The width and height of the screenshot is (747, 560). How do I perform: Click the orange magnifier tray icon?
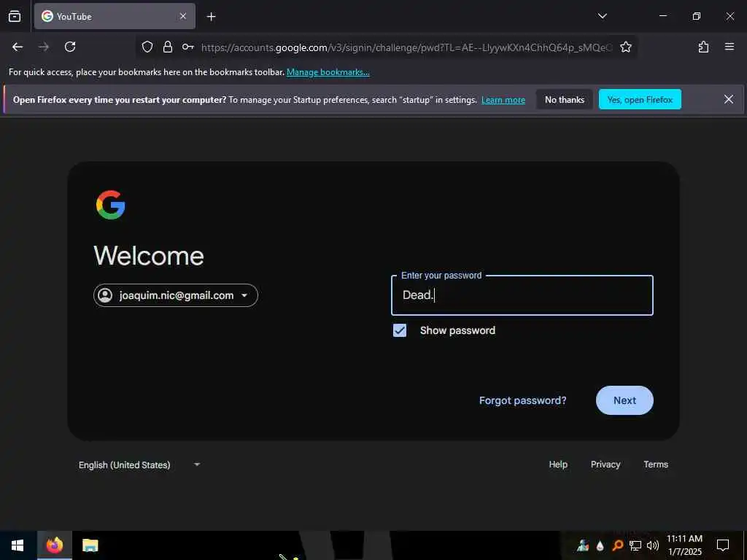tap(617, 545)
